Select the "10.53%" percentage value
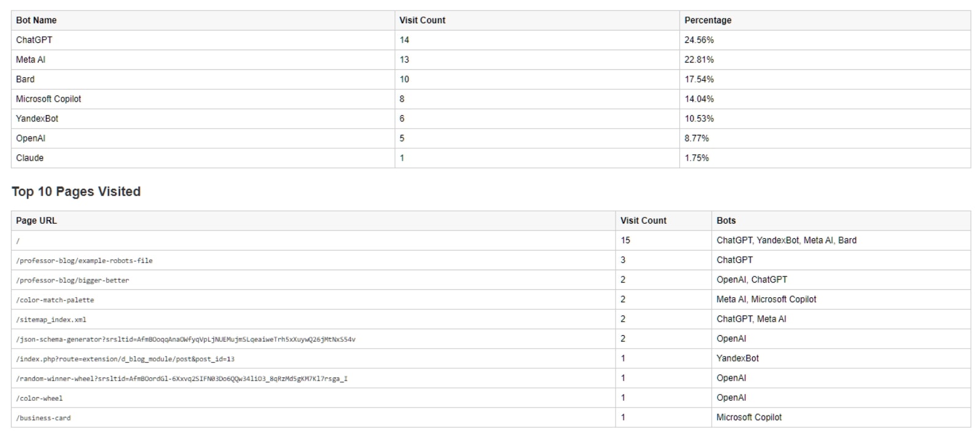Image resolution: width=980 pixels, height=432 pixels. [x=699, y=118]
